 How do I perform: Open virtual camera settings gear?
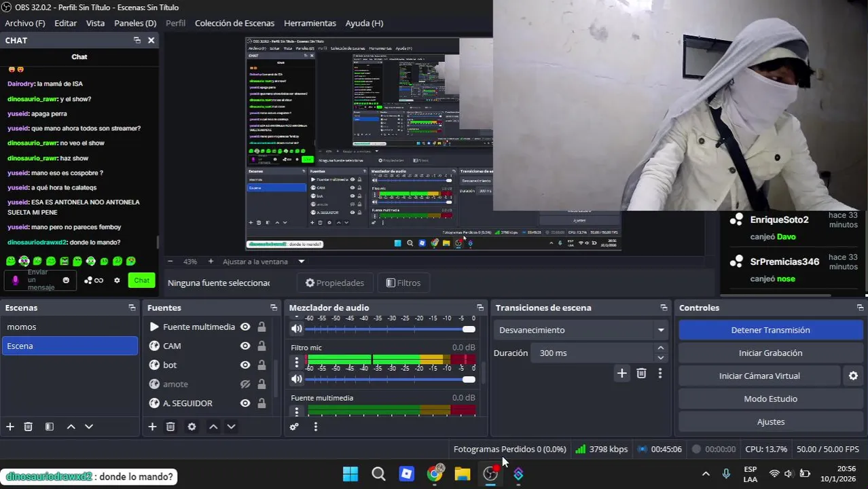pyautogui.click(x=853, y=376)
